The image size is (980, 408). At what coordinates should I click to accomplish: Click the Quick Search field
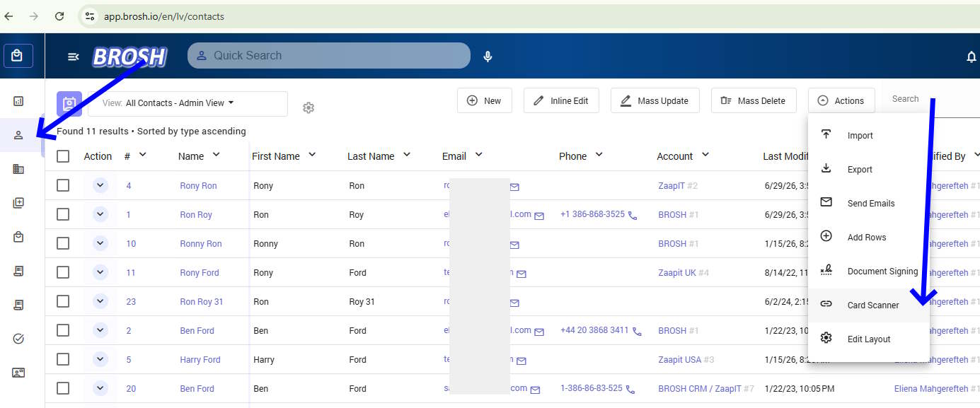329,56
